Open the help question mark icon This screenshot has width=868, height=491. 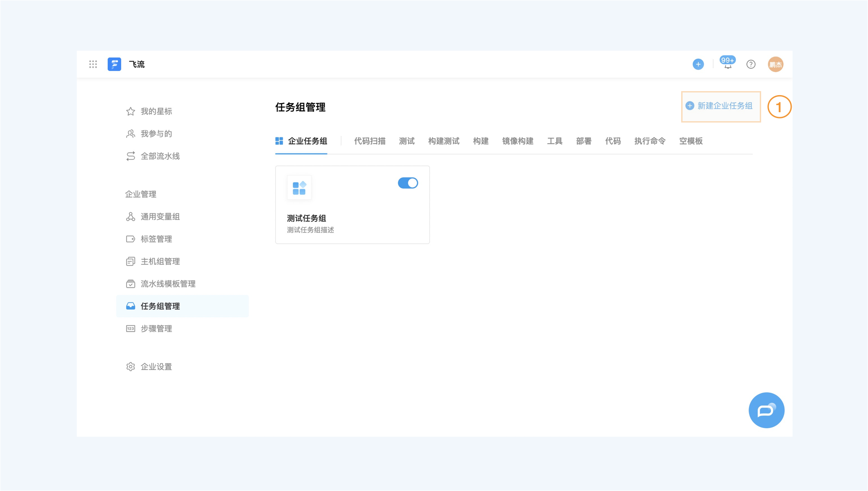coord(751,64)
